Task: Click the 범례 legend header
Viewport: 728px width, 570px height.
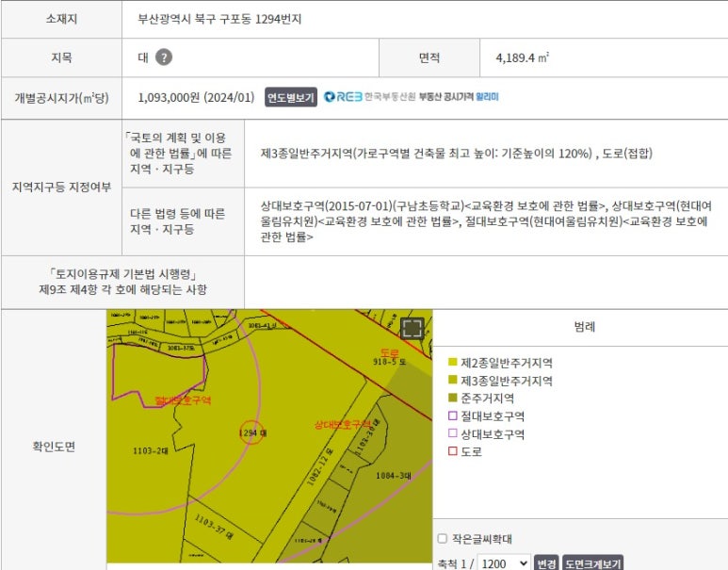Action: (x=584, y=327)
